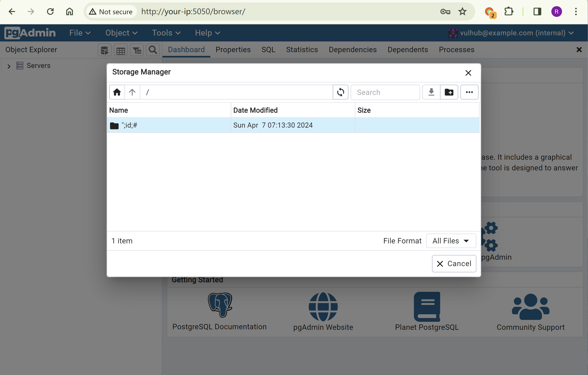Expand the Servers tree node

(9, 66)
